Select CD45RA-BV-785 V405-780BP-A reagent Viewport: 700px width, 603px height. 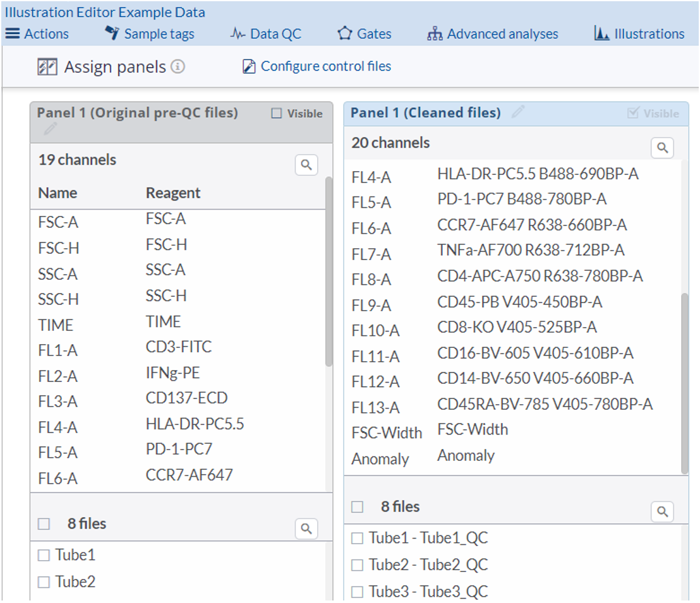545,404
